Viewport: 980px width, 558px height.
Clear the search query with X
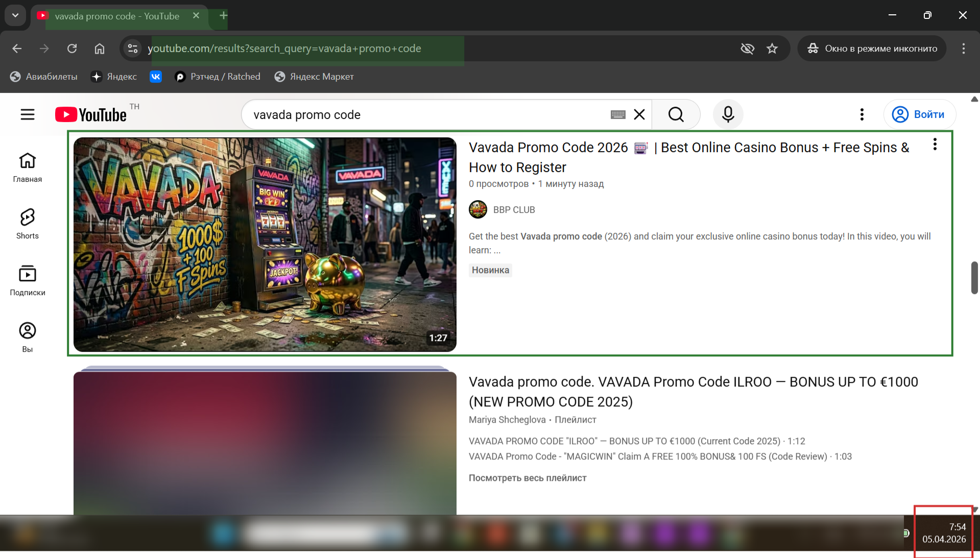639,114
